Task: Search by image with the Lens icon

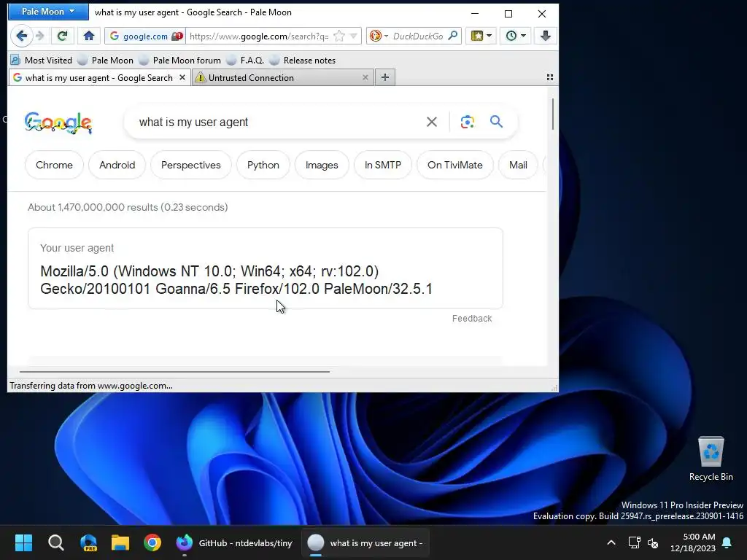Action: [x=468, y=122]
